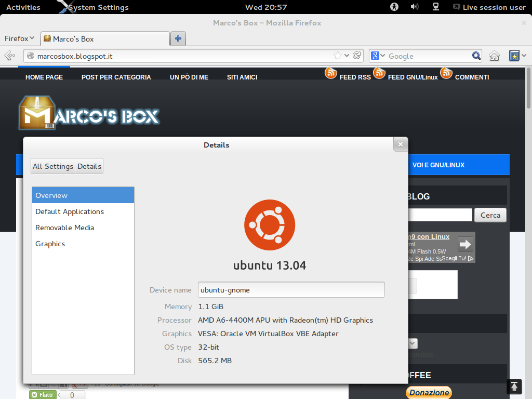Click the page vertical scrollbar
The image size is (532, 399).
coord(528,88)
